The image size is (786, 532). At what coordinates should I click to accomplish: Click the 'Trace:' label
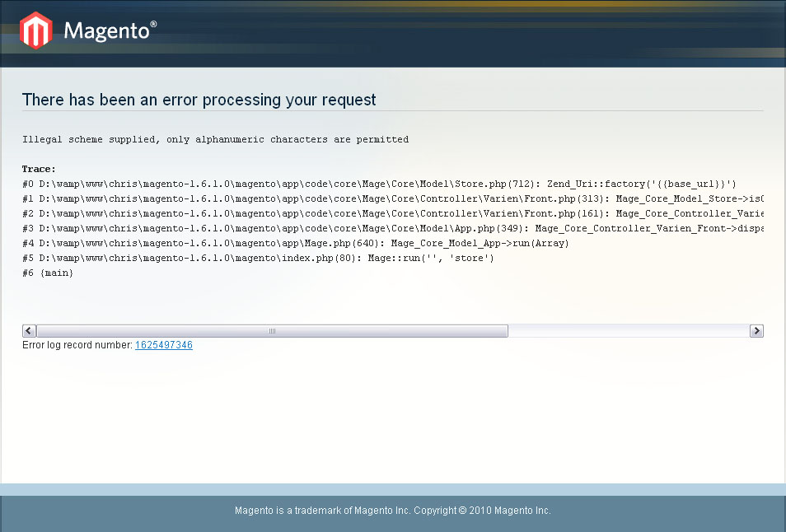(39, 169)
